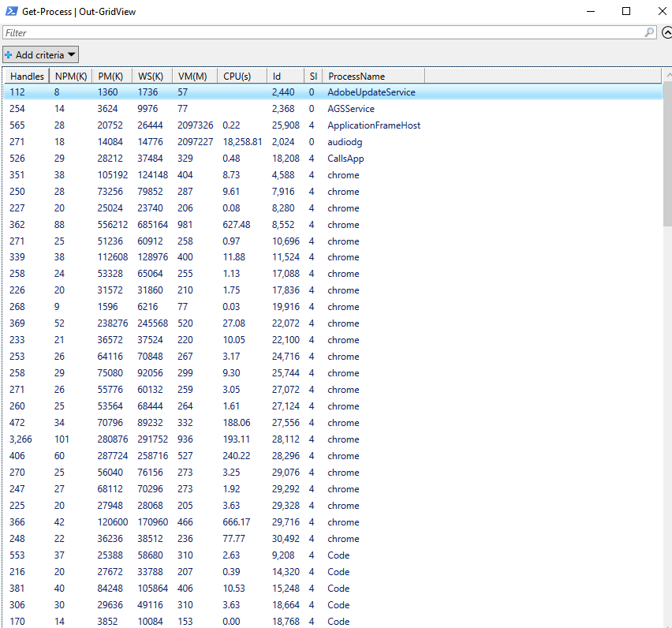Sort processes by CPU(s) column

[x=237, y=76]
